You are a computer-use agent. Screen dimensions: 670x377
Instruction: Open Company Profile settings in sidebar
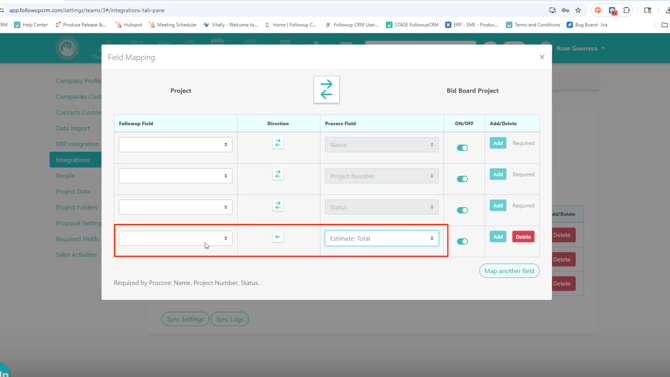(78, 81)
